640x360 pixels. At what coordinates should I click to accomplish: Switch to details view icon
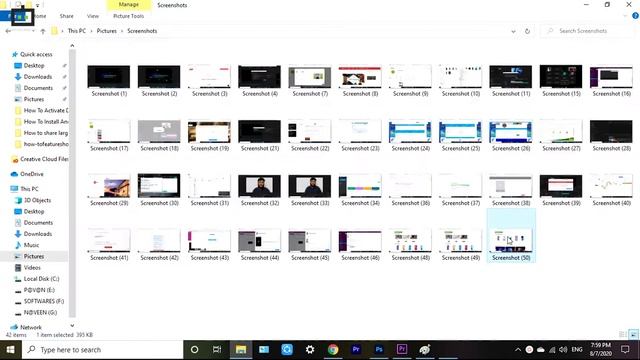point(622,335)
